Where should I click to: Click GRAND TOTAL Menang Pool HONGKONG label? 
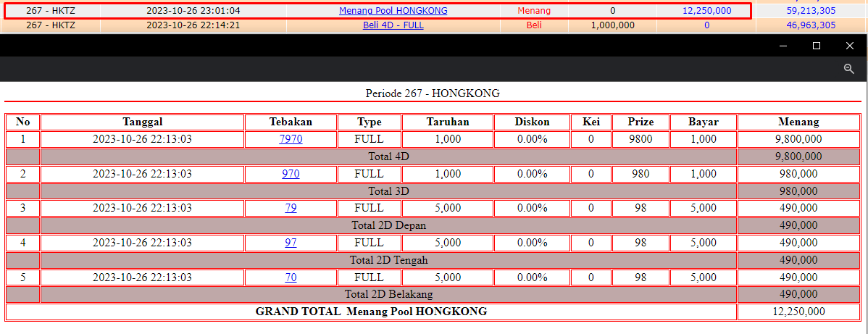[372, 312]
